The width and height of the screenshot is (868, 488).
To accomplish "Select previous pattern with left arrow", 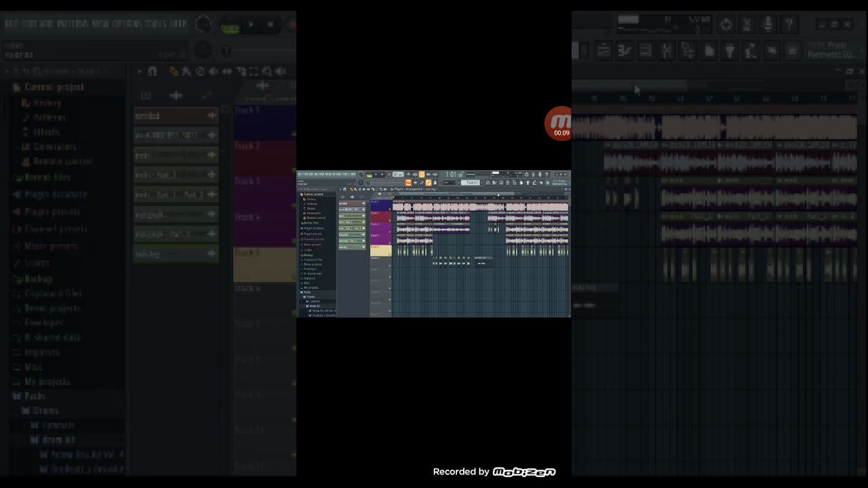I will point(459,182).
